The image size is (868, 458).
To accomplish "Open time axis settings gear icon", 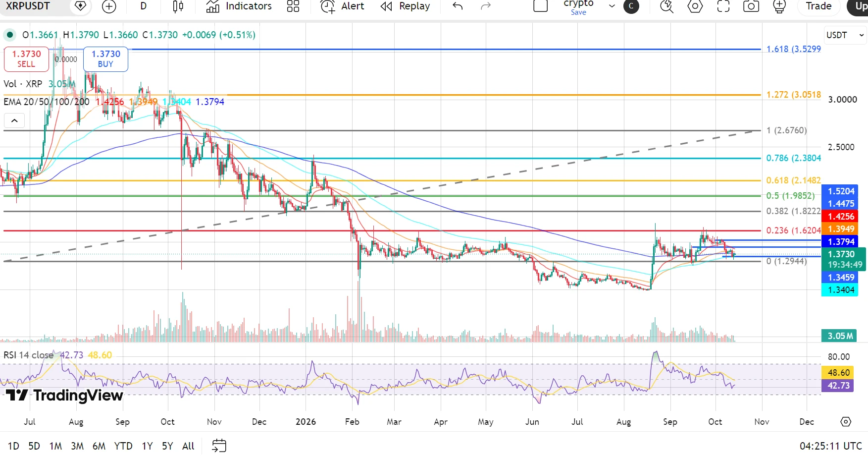I will pos(846,422).
